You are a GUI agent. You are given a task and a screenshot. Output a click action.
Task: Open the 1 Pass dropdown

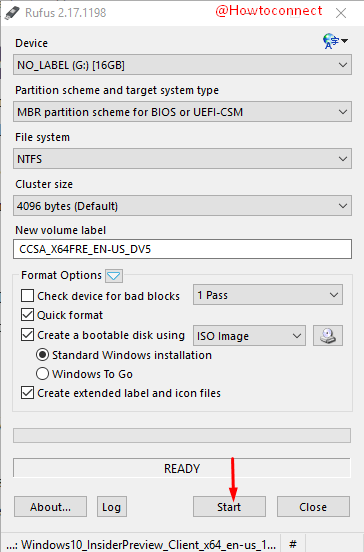point(268,295)
